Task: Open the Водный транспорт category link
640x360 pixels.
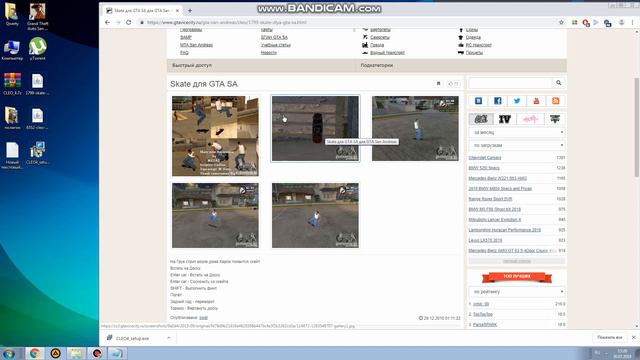Action: tap(387, 53)
